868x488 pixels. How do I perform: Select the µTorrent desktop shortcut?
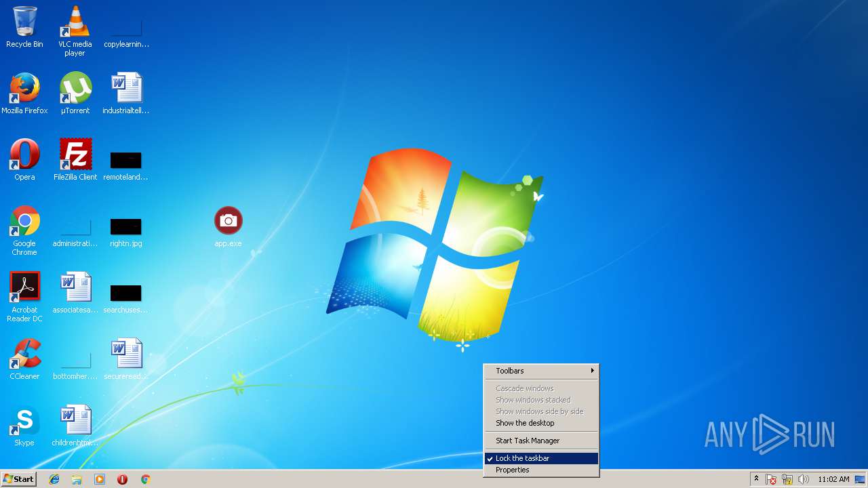[75, 94]
